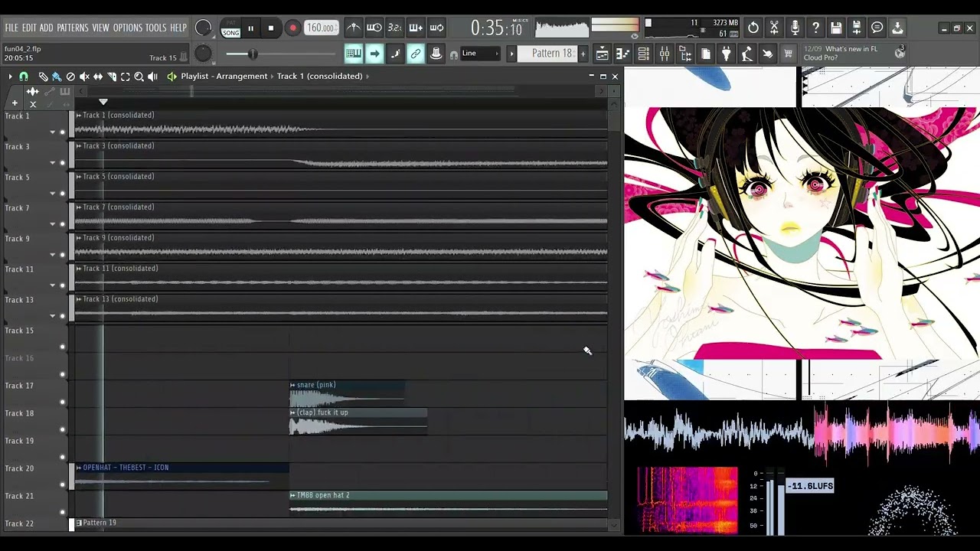Toggle the typing keyboard to piano button

pyautogui.click(x=354, y=54)
